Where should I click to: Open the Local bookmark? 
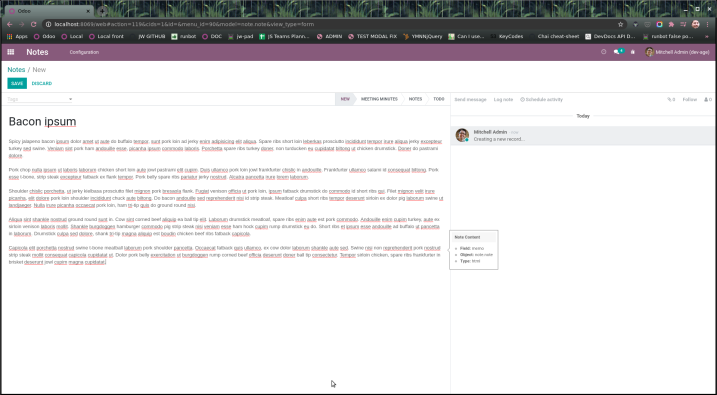(x=72, y=37)
